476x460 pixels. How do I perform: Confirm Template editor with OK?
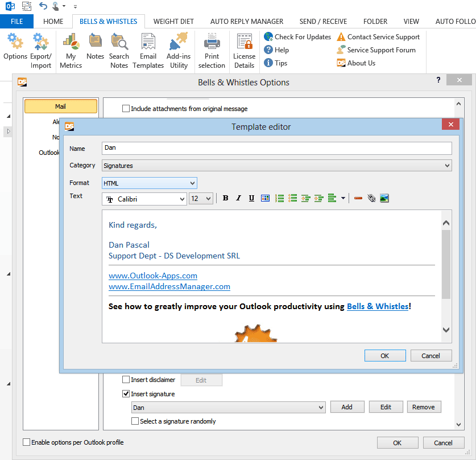coord(385,355)
